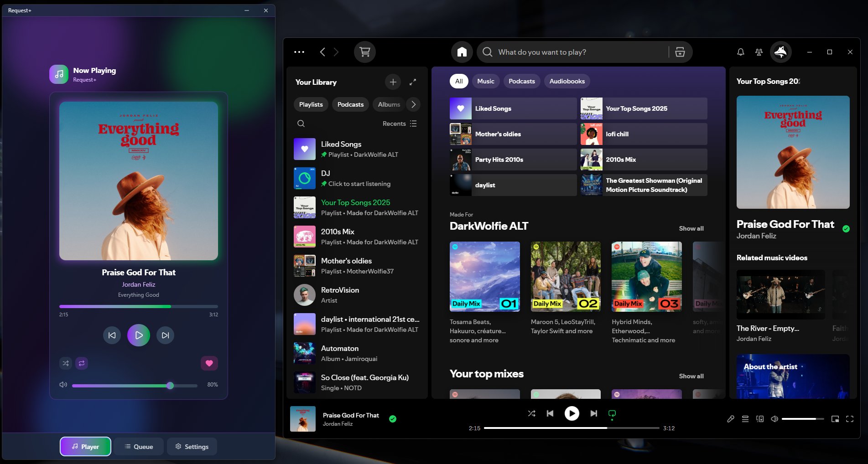This screenshot has height=464, width=868.
Task: Toggle repeat in Spotify bottom bar
Action: click(612, 413)
